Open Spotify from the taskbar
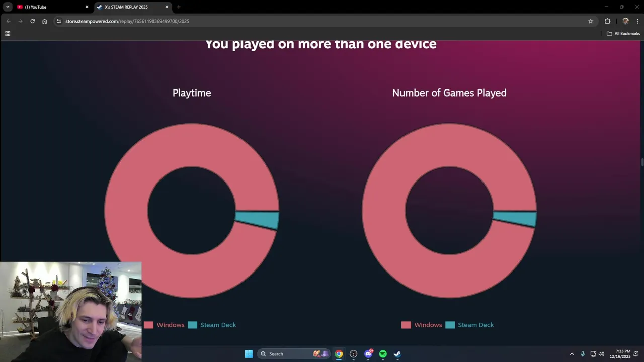Viewport: 644px width, 362px height. [x=383, y=354]
